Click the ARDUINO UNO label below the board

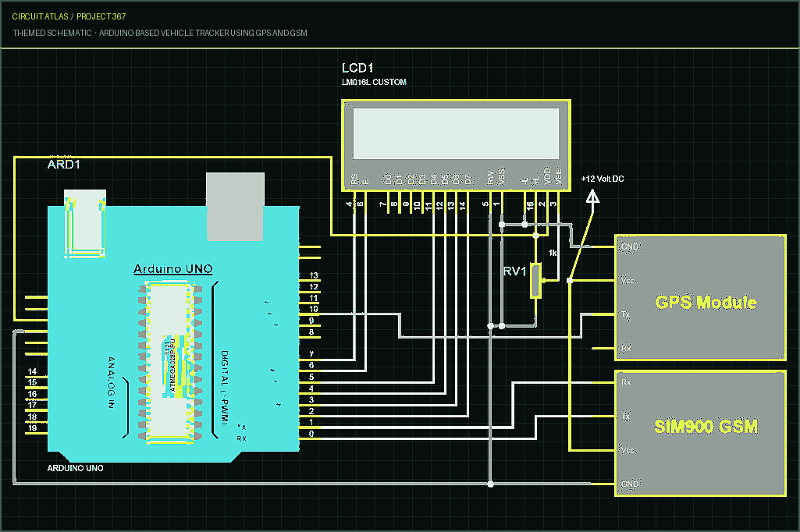pos(76,468)
